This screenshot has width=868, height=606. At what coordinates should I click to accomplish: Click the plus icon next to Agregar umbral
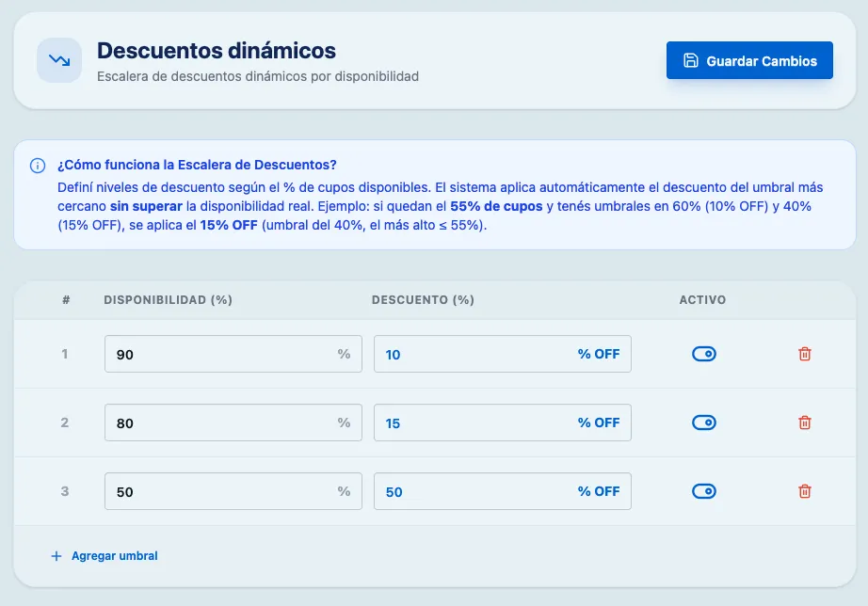click(56, 555)
